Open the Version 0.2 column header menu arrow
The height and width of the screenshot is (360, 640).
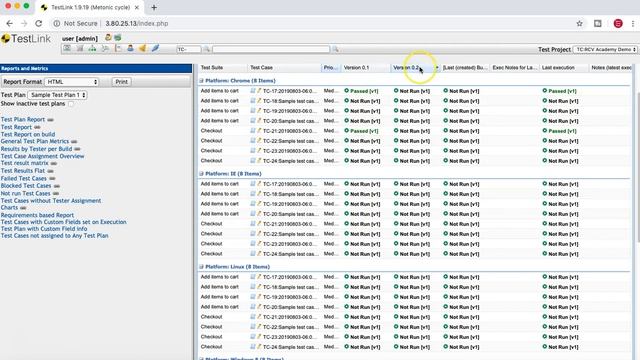tap(437, 68)
